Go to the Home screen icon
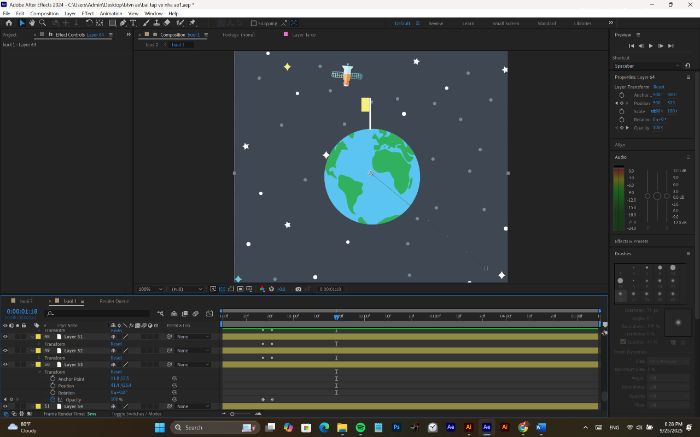The image size is (700, 437). 8,23
